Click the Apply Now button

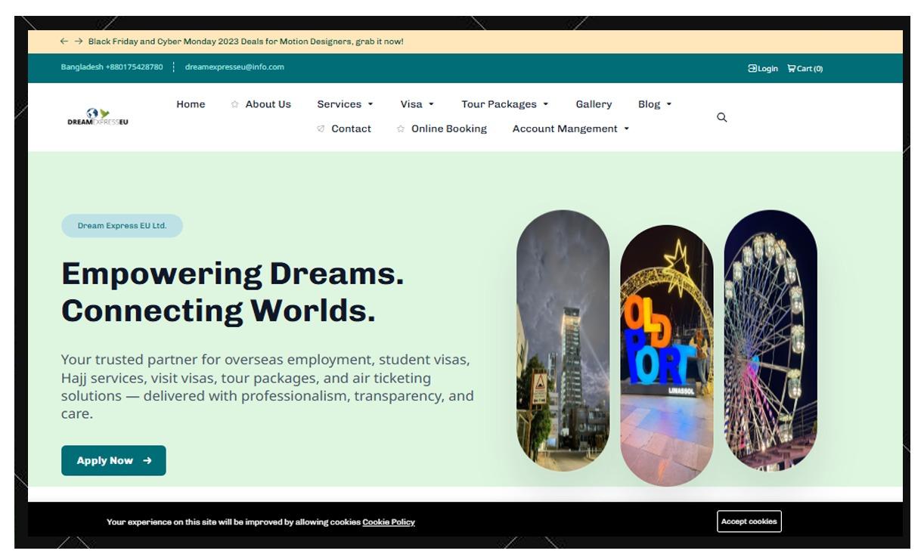click(x=113, y=459)
